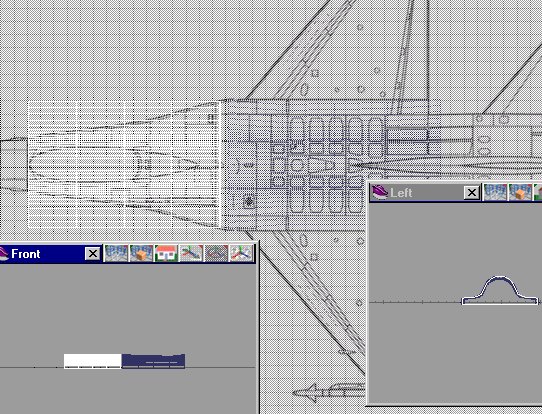Click the partly visible house icon in Left toolbar
The height and width of the screenshot is (414, 542).
click(538, 192)
